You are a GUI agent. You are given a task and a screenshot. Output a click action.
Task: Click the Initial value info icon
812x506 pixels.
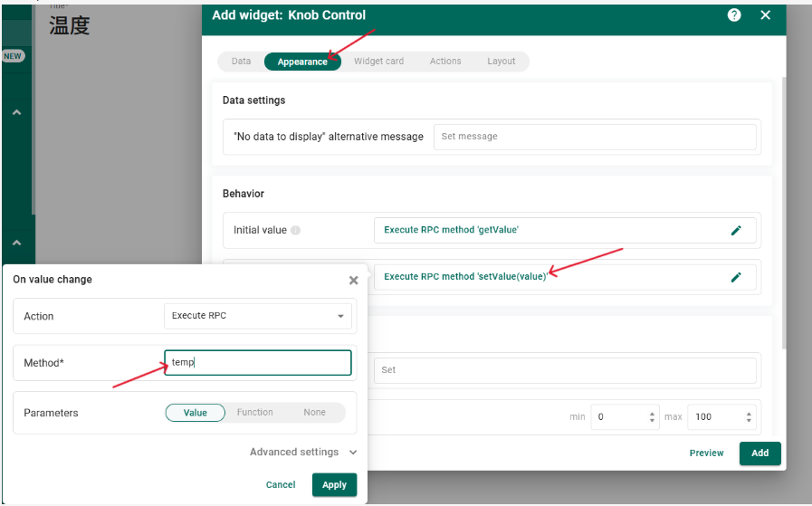(x=296, y=231)
